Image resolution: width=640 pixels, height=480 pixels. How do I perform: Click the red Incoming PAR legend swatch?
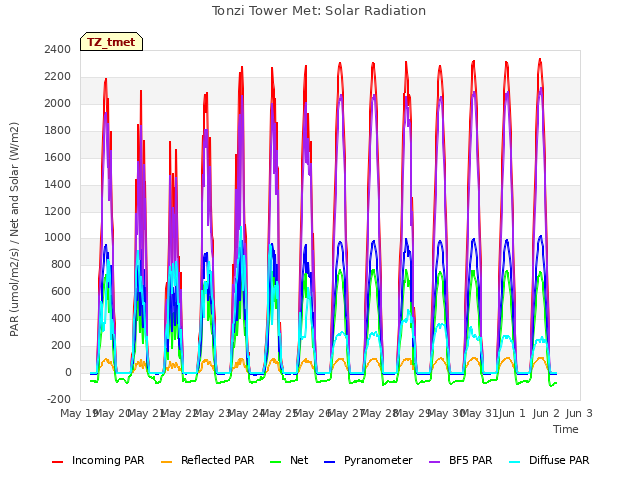58,462
